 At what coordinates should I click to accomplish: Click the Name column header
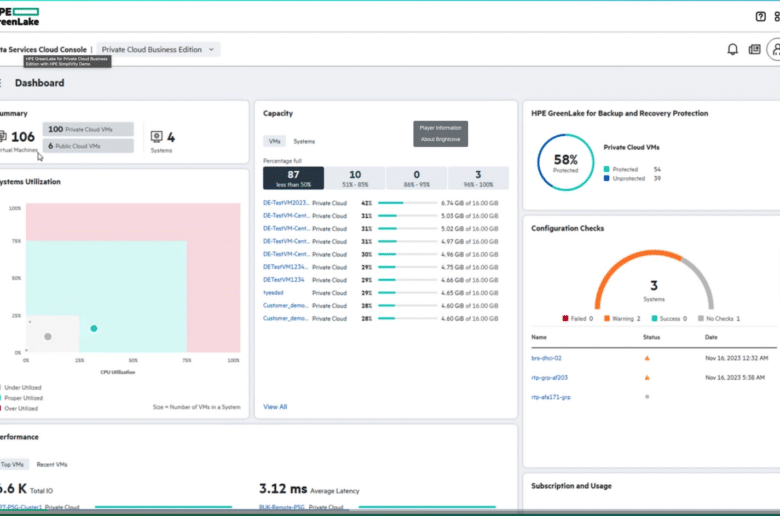coord(539,337)
